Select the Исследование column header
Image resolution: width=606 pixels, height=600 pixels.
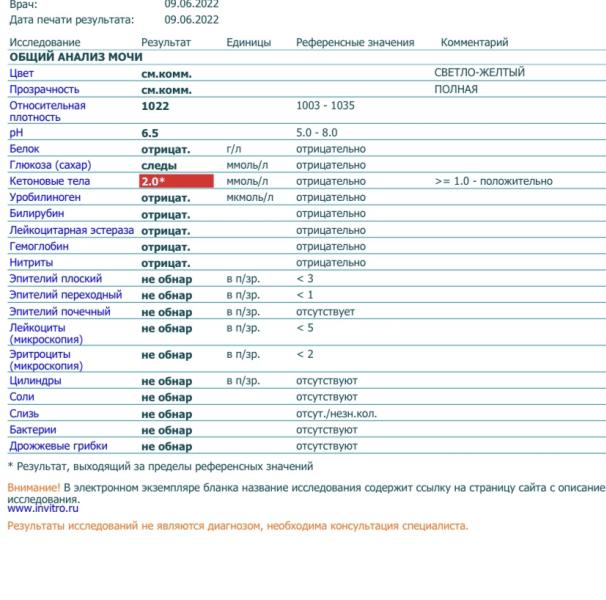[x=45, y=42]
